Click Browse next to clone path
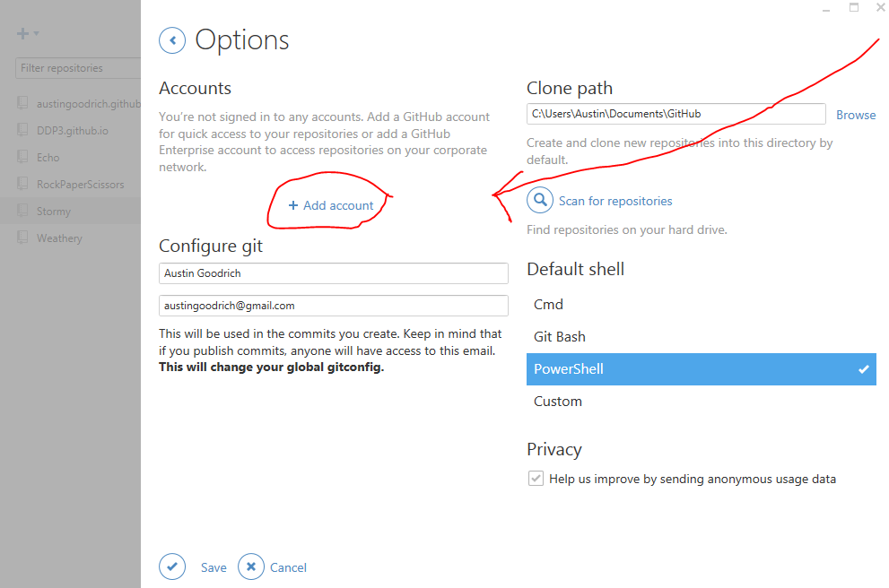The image size is (889, 588). pos(856,115)
